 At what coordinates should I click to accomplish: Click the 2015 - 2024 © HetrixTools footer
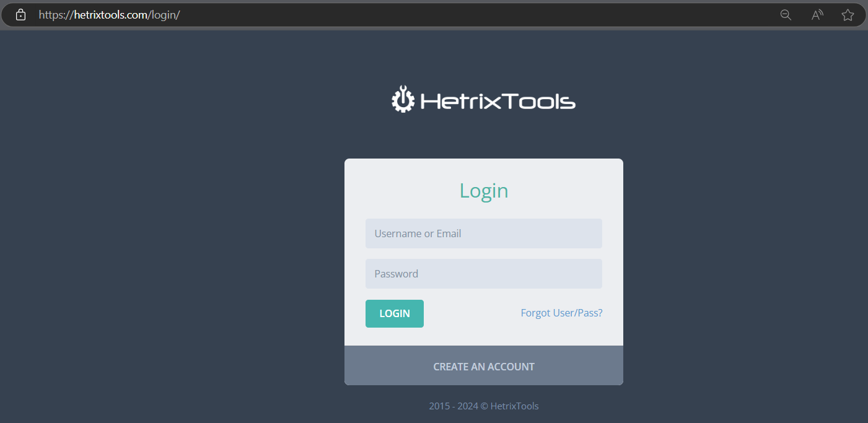[x=484, y=406]
